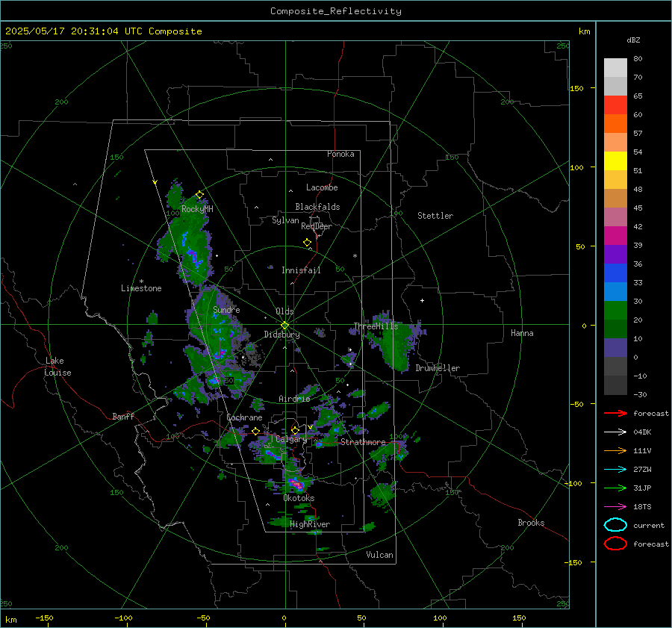
Task: Pick the 45 dBZ pink-mauve swatch
Action: point(615,217)
